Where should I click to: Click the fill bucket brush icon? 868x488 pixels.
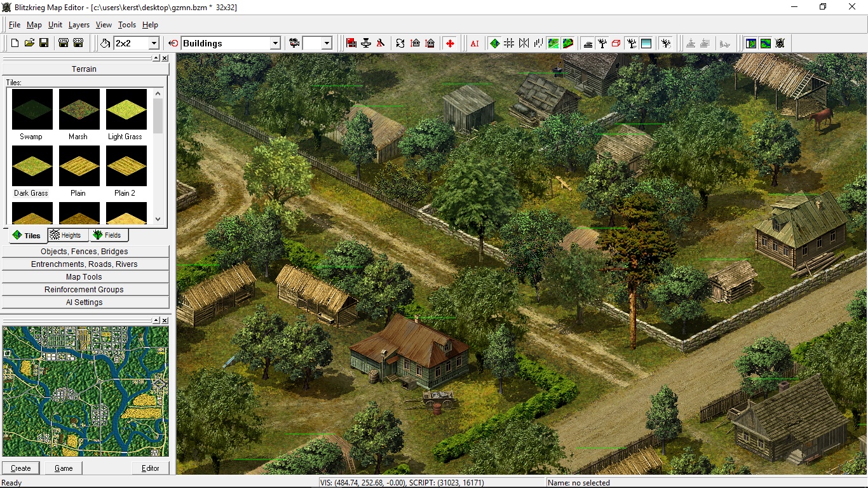pos(105,43)
